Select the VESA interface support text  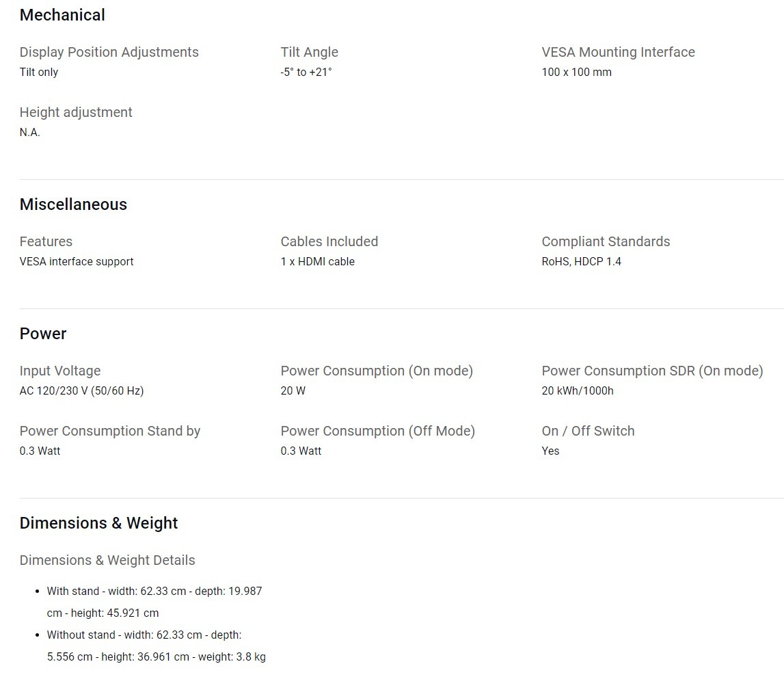pos(77,261)
